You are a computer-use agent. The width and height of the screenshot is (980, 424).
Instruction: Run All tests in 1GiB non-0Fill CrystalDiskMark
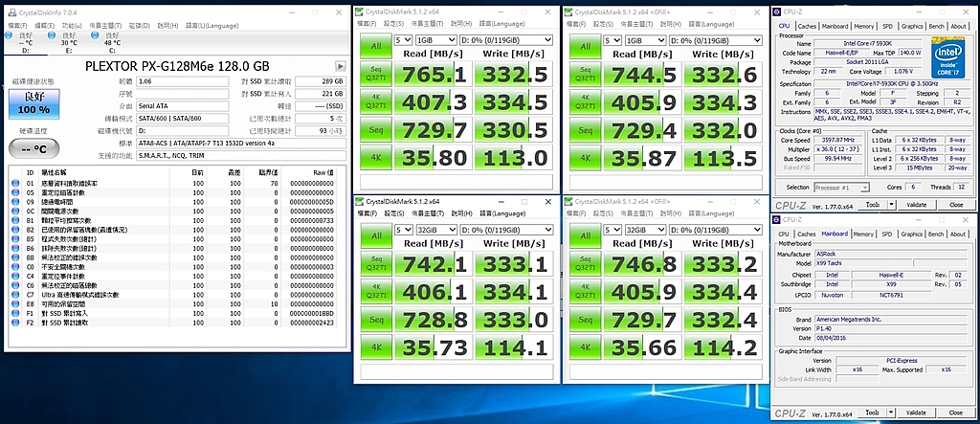[375, 46]
